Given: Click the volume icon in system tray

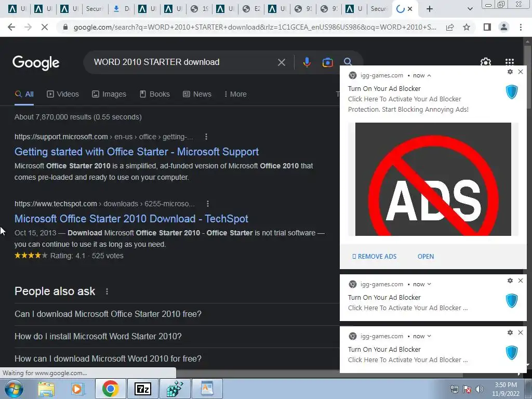Looking at the screenshot, I should [480, 389].
